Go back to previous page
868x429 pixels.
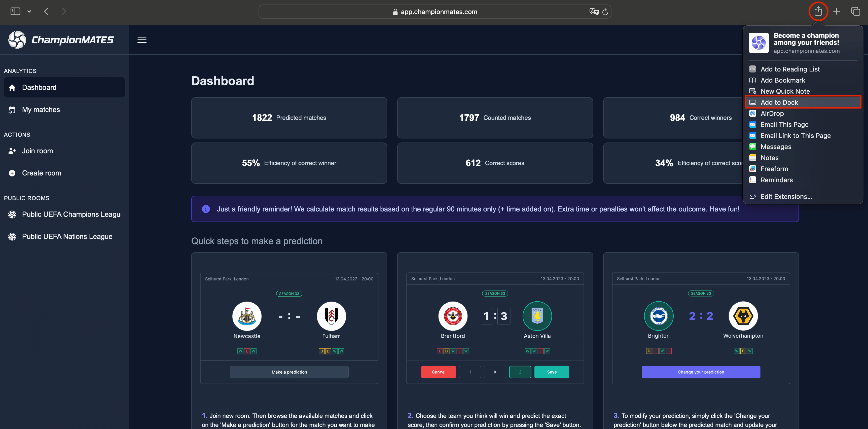click(47, 12)
